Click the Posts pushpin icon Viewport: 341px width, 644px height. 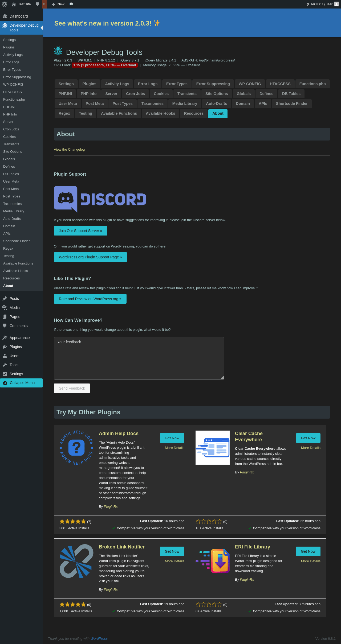click(5, 299)
